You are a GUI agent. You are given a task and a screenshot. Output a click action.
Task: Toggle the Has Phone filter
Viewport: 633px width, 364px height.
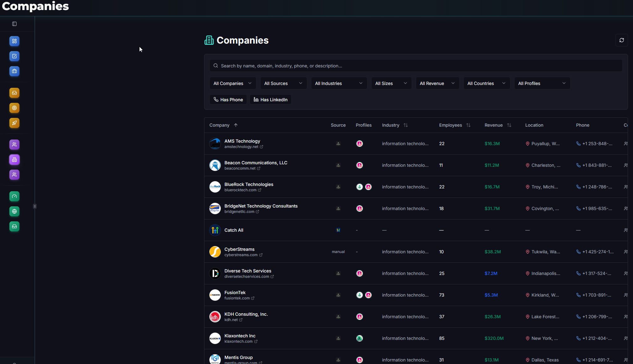tap(228, 100)
